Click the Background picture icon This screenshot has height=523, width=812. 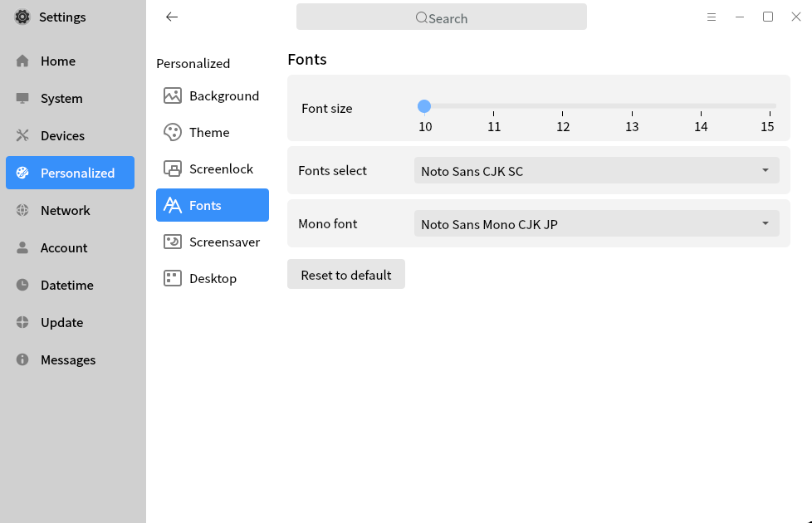[x=173, y=95]
